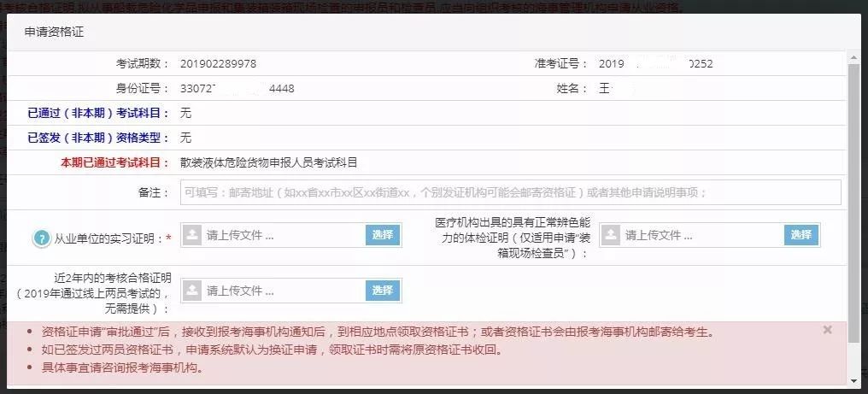Click the red 本期已通过考试科目 label
868x394 pixels.
tap(115, 162)
